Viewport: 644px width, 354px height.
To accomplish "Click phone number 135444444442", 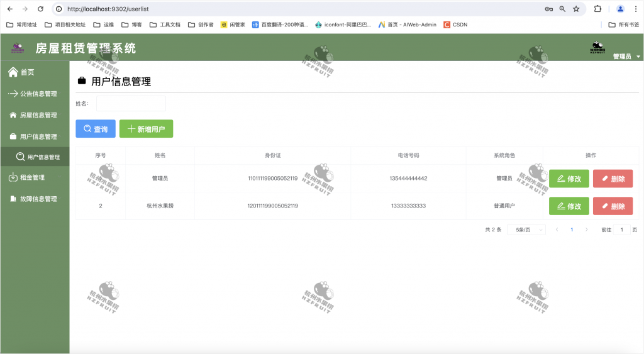I will [x=408, y=178].
